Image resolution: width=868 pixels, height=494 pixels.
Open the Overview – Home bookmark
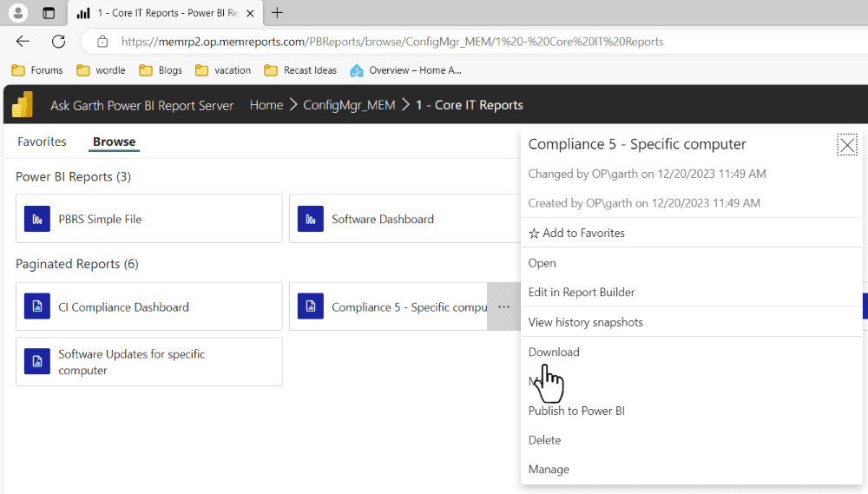pos(405,70)
